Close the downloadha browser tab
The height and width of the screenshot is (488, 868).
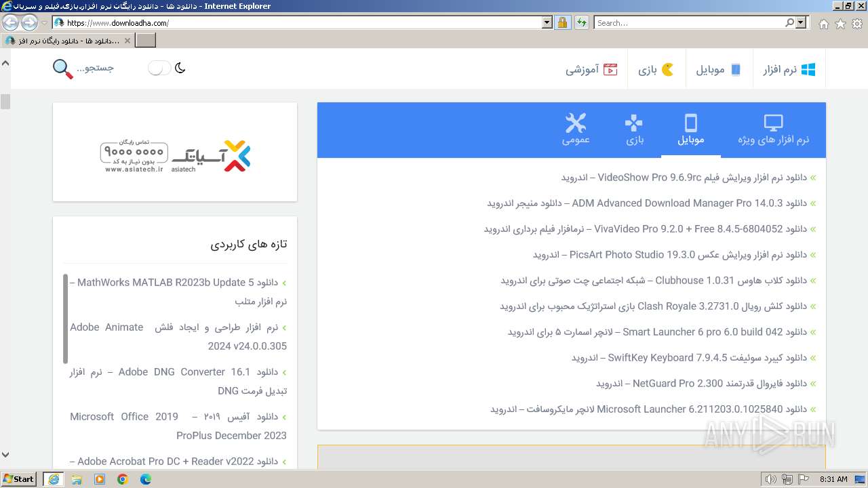tap(127, 41)
